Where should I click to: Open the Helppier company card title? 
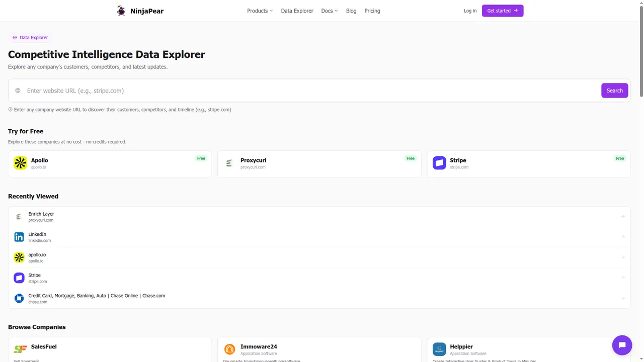(461, 346)
